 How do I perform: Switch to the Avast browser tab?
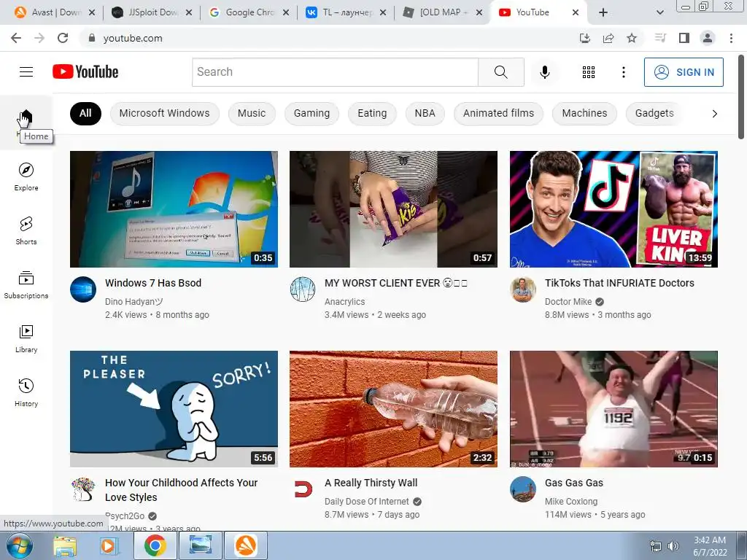[x=54, y=12]
